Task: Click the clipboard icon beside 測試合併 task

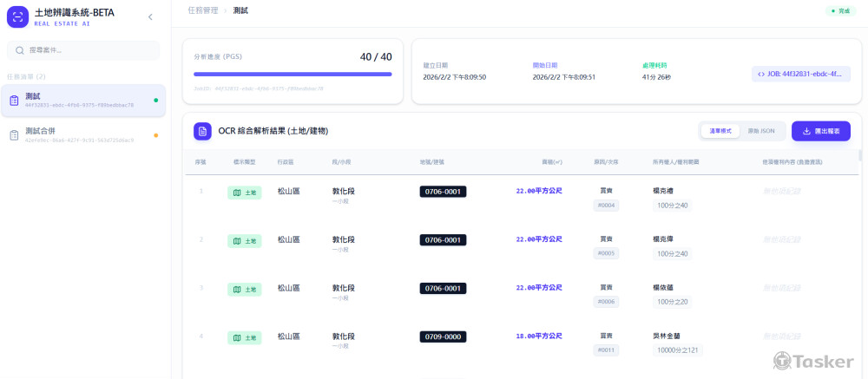Action: tap(14, 135)
